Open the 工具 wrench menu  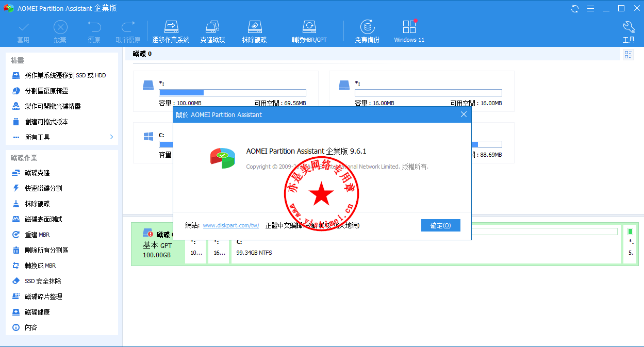tap(629, 31)
